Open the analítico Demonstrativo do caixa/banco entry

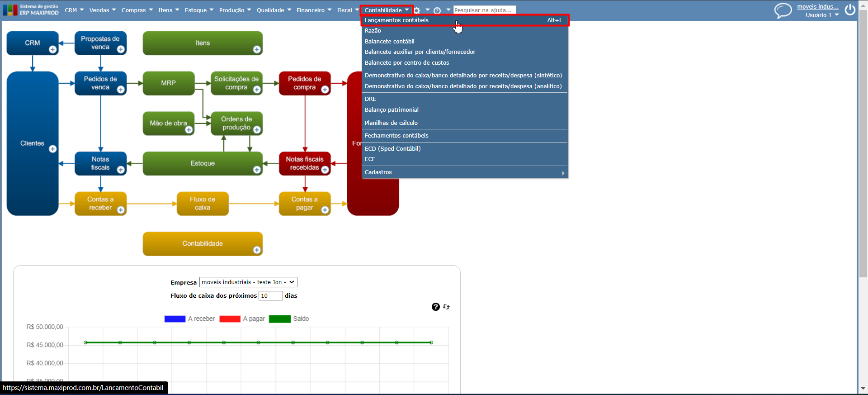click(x=465, y=86)
